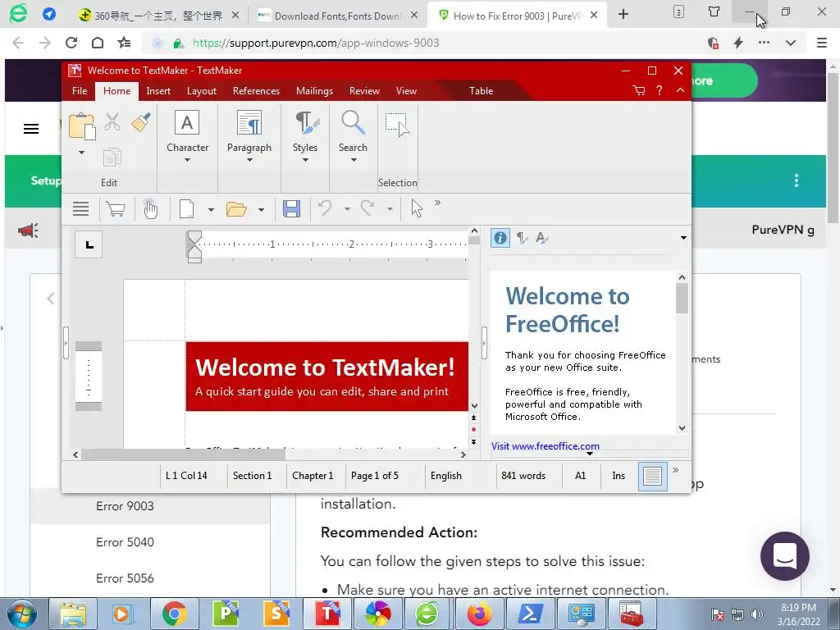The height and width of the screenshot is (630, 840).
Task: Open the Redo history dropdown arrow
Action: (x=390, y=209)
